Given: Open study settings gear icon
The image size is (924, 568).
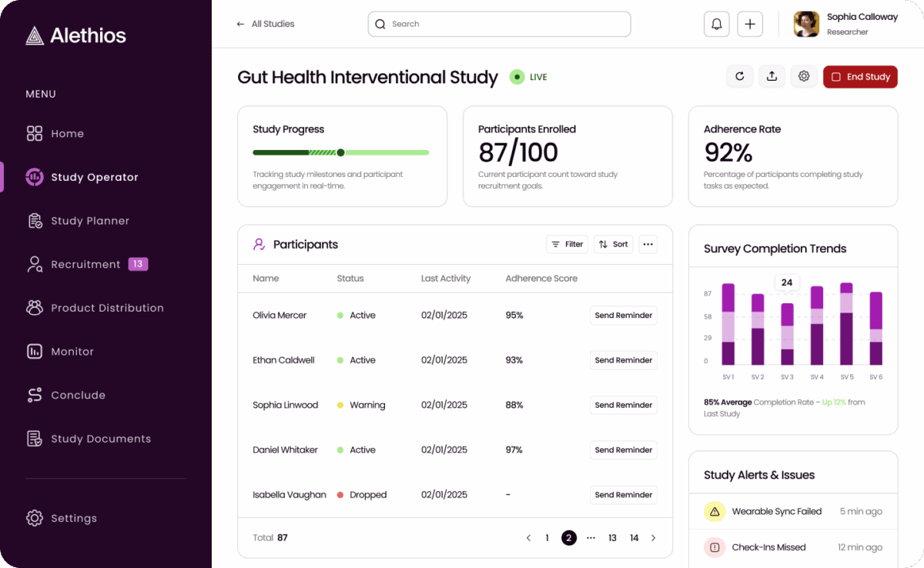Looking at the screenshot, I should point(804,76).
